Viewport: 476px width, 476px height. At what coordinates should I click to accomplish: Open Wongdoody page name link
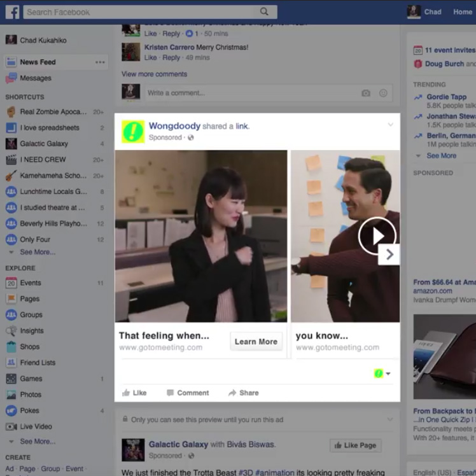click(x=174, y=126)
